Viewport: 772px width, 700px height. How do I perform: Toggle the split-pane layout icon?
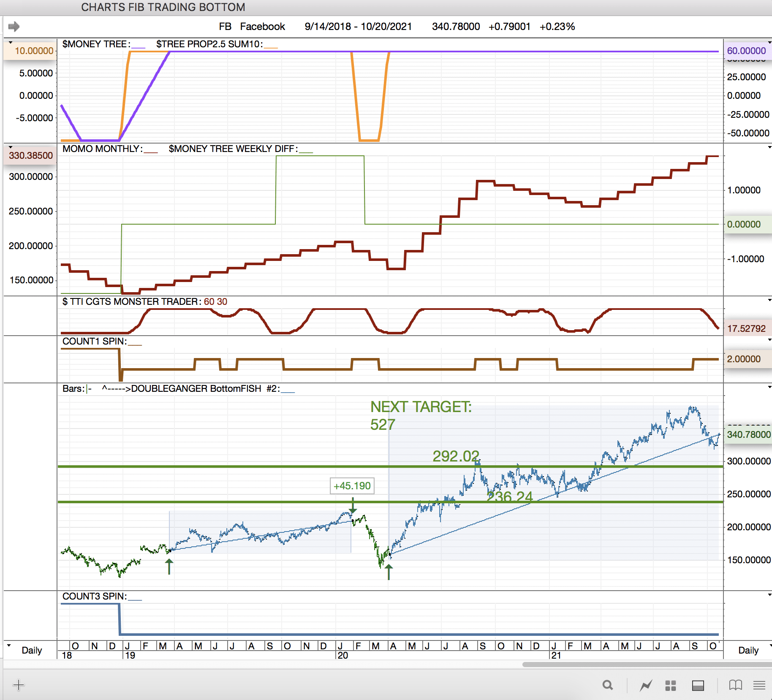pyautogui.click(x=698, y=685)
